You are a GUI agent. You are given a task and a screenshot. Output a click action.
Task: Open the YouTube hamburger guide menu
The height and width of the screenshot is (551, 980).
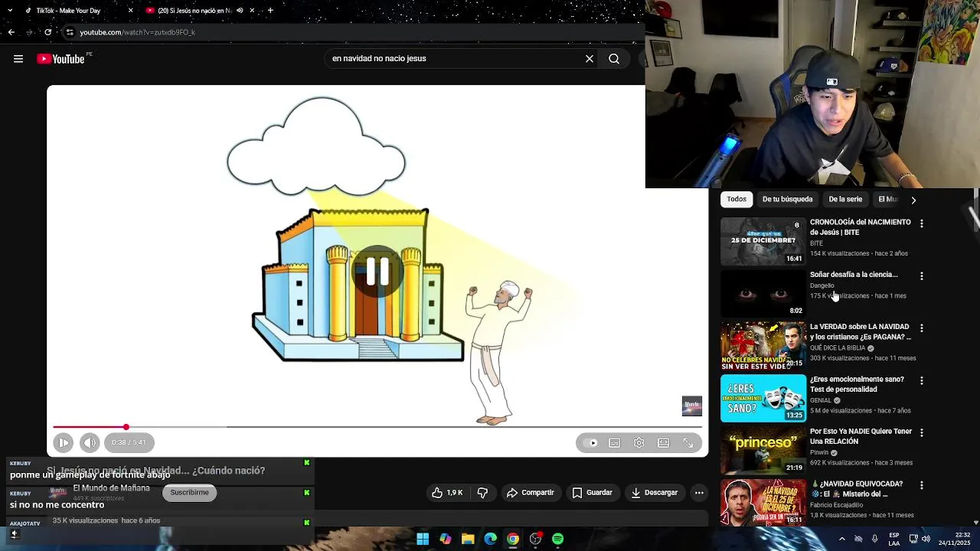coord(18,59)
